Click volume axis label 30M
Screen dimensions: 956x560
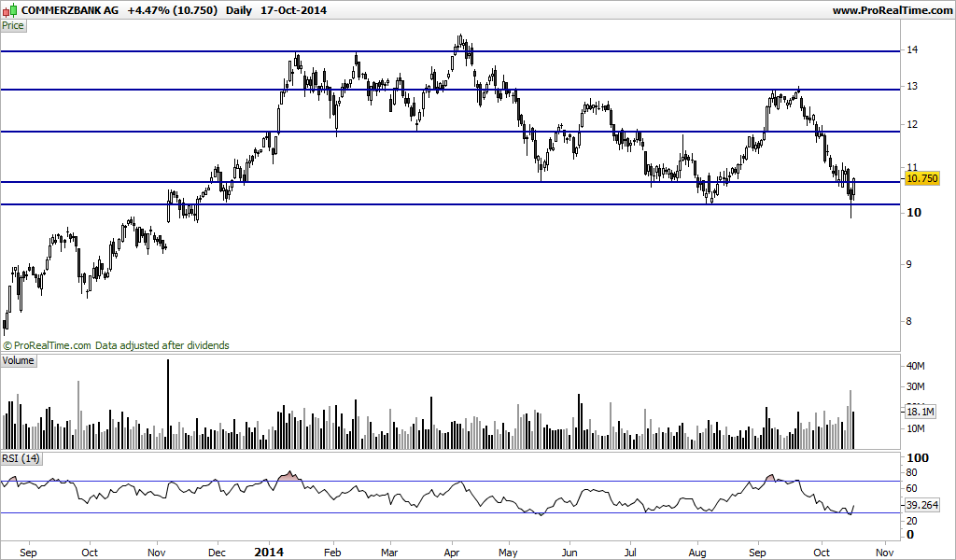click(916, 387)
